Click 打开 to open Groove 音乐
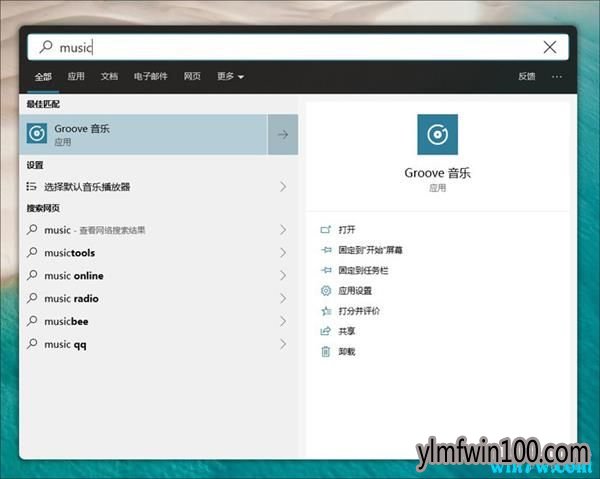 point(347,230)
